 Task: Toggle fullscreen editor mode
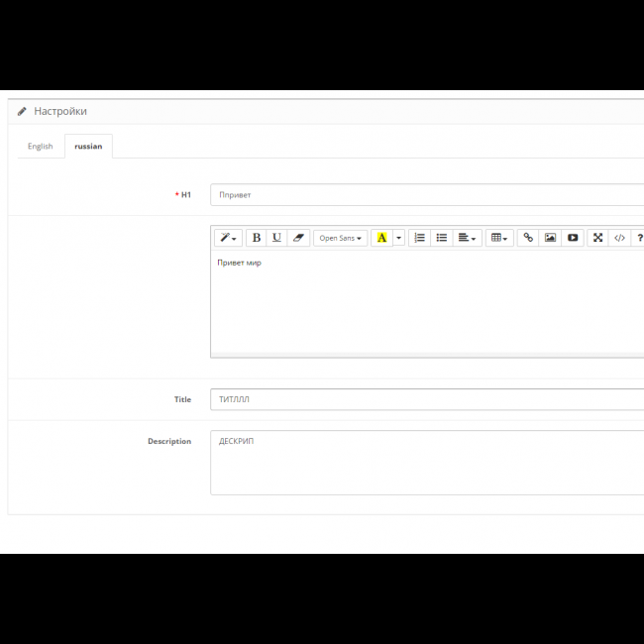click(x=597, y=238)
